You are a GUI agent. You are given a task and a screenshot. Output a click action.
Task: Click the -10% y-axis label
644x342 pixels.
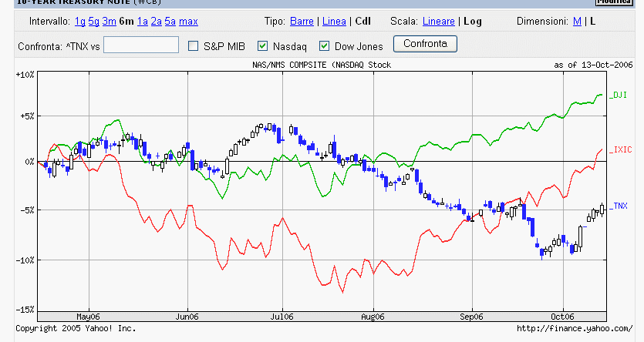pos(25,260)
